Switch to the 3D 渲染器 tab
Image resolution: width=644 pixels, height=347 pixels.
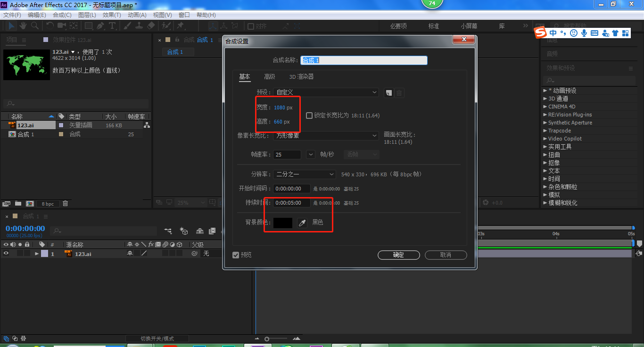point(301,76)
